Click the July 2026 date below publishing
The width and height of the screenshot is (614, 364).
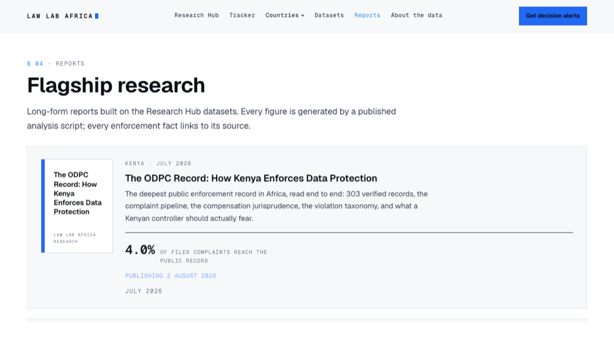144,291
